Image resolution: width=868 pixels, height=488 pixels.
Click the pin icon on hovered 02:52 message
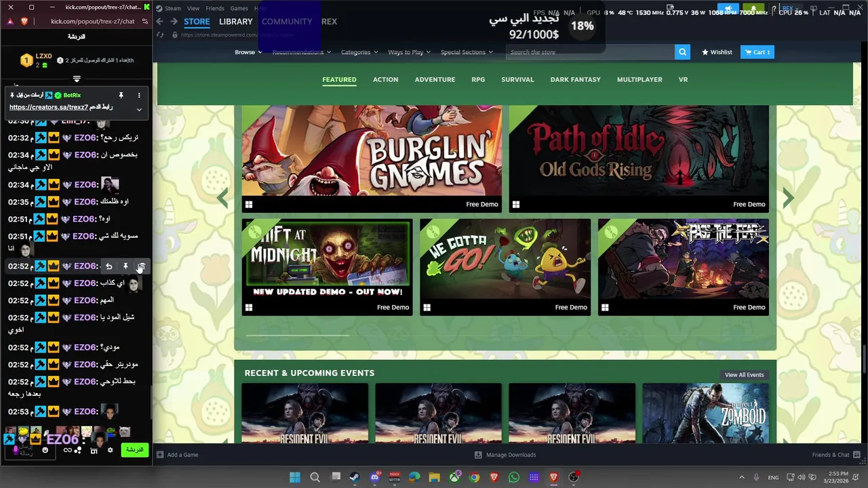(x=125, y=266)
